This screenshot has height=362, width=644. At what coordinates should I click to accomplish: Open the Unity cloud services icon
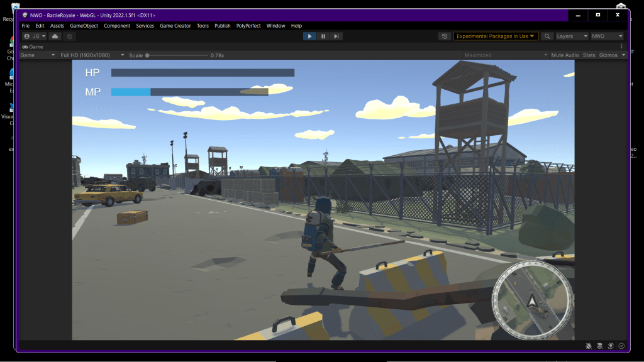(x=55, y=36)
